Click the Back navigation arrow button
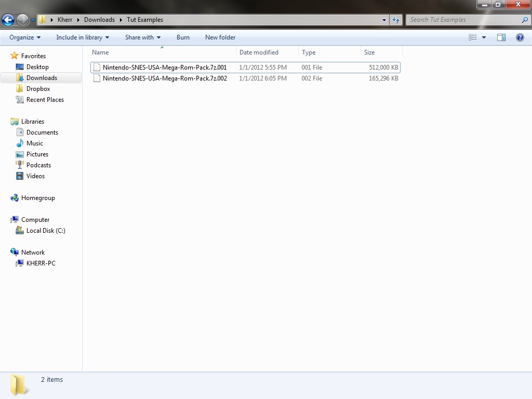532x399 pixels. click(8, 20)
